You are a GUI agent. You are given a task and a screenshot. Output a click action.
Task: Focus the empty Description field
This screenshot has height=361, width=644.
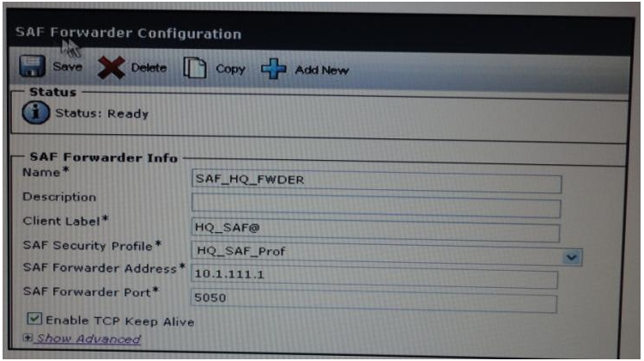[376, 205]
